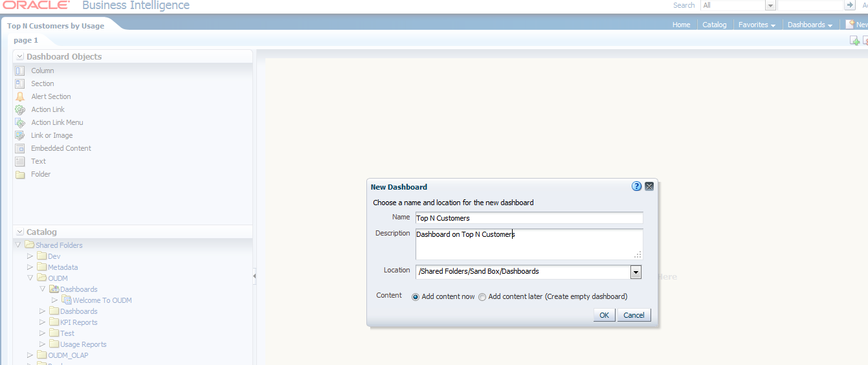The width and height of the screenshot is (868, 365).
Task: Click the Welcome To OUDM dashboard icon
Action: click(67, 300)
